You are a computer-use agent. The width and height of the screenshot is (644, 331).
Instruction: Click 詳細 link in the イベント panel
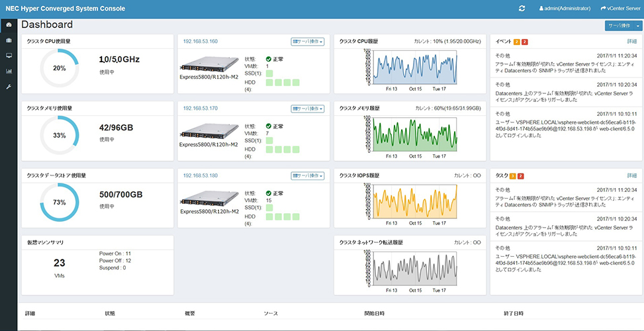[632, 42]
